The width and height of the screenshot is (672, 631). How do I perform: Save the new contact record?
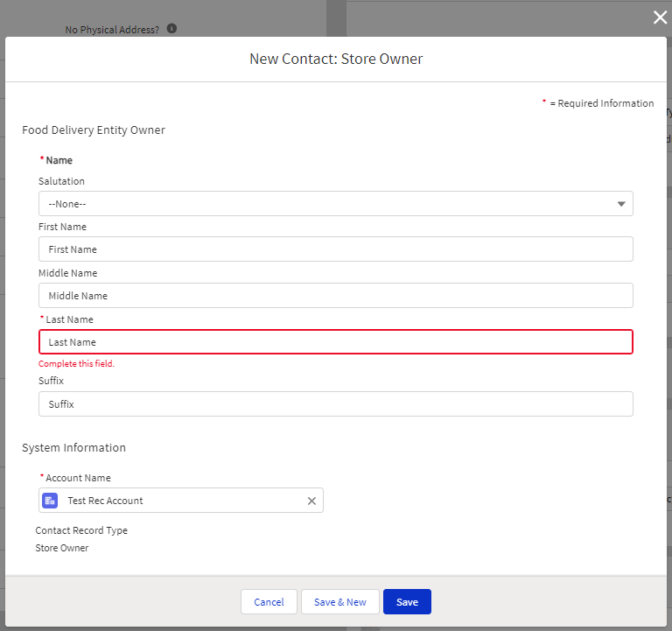pos(407,602)
